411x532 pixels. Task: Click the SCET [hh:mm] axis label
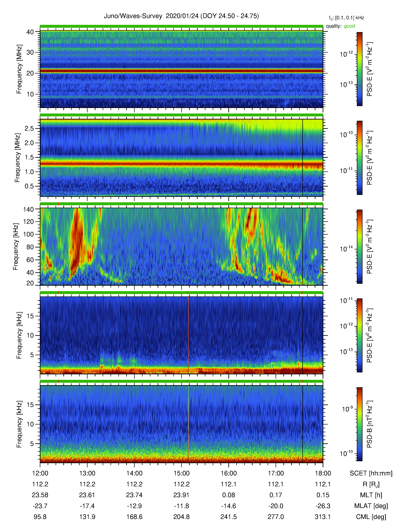pyautogui.click(x=371, y=473)
